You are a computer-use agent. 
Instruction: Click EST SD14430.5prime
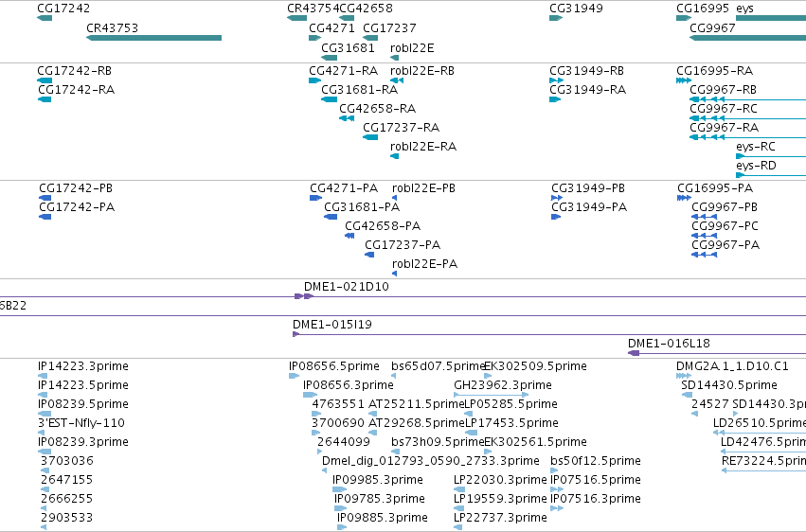(729, 385)
